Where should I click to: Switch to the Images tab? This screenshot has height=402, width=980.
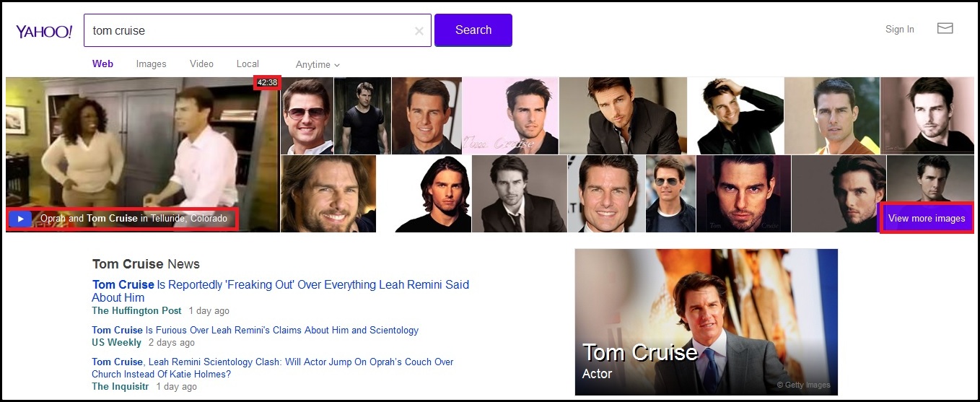click(x=151, y=64)
